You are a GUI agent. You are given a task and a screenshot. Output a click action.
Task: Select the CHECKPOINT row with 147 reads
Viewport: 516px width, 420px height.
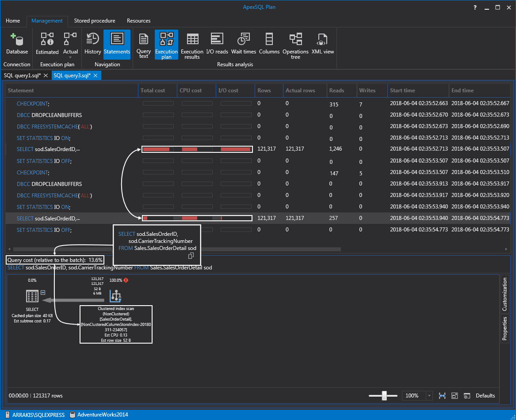click(258, 173)
